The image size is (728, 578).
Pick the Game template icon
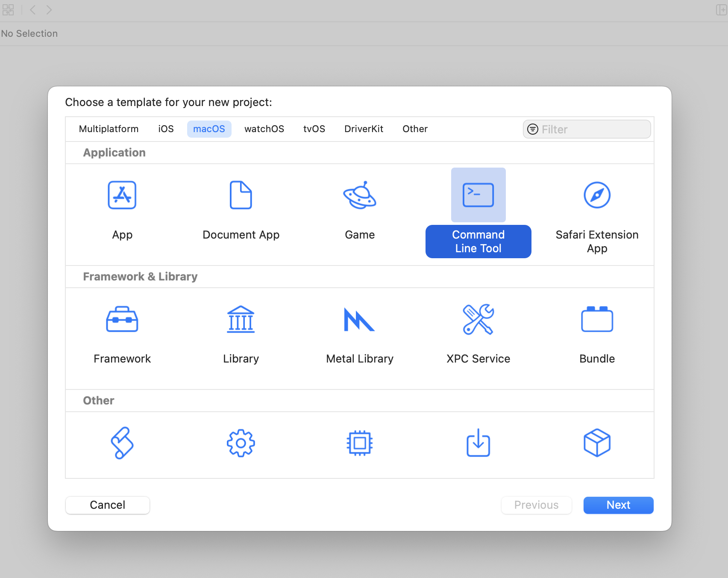pos(360,195)
